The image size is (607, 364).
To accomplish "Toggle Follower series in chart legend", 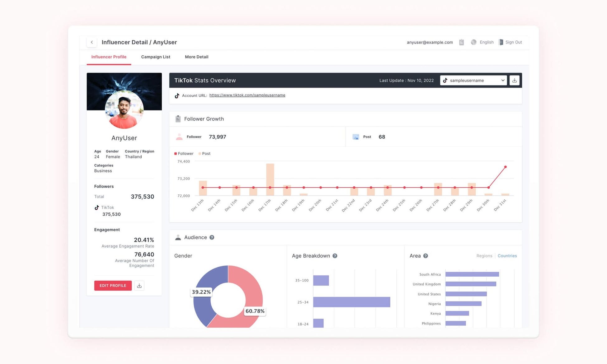I will coord(184,154).
